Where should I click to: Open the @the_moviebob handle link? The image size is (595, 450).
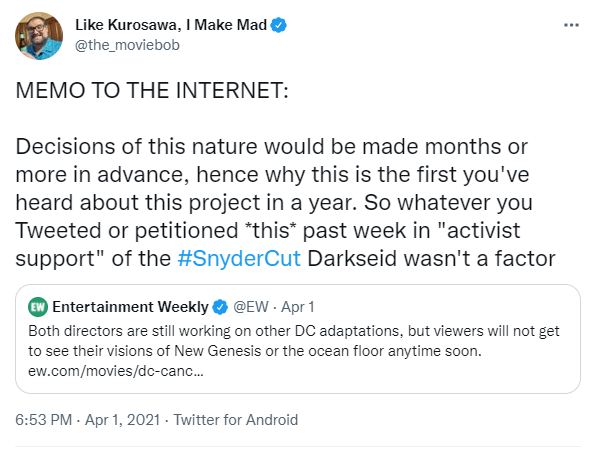pos(127,45)
